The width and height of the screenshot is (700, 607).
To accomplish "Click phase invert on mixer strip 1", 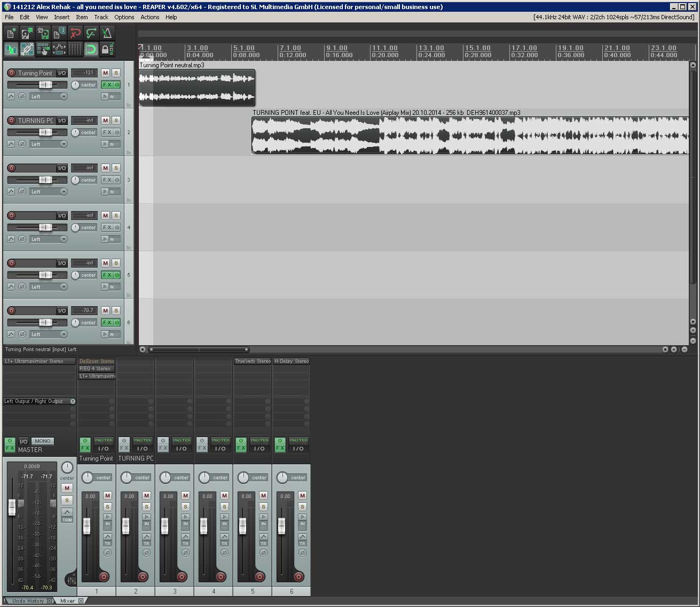I will (x=107, y=552).
